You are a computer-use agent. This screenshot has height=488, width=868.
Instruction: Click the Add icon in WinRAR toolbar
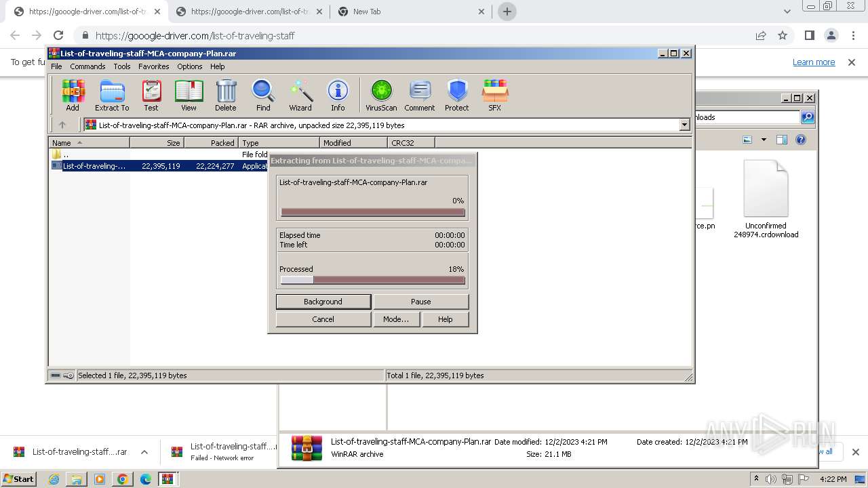pyautogui.click(x=73, y=95)
